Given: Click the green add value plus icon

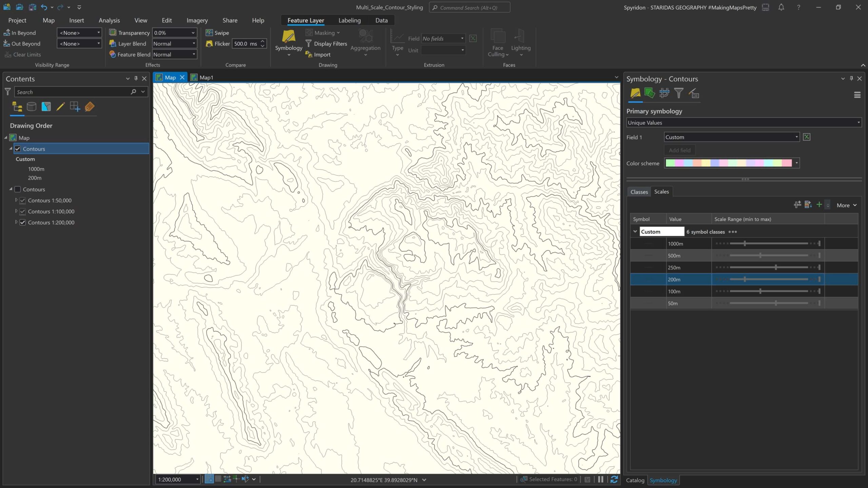Looking at the screenshot, I should click(819, 205).
